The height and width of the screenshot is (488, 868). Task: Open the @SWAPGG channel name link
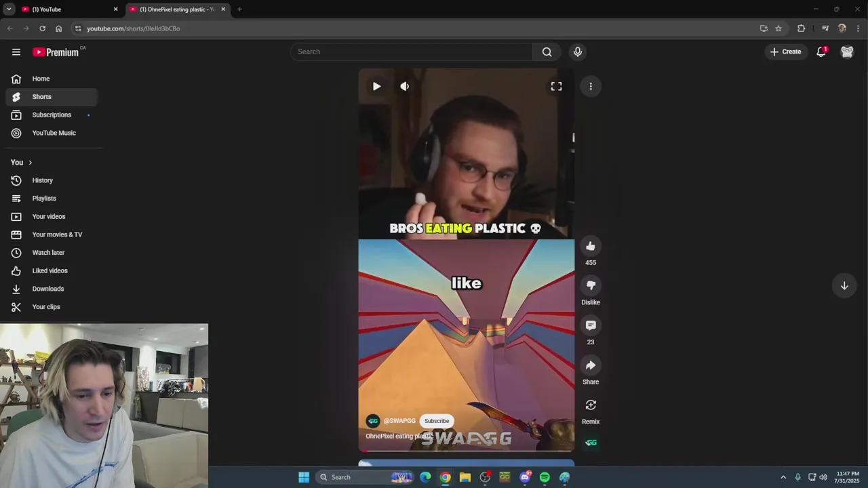399,421
